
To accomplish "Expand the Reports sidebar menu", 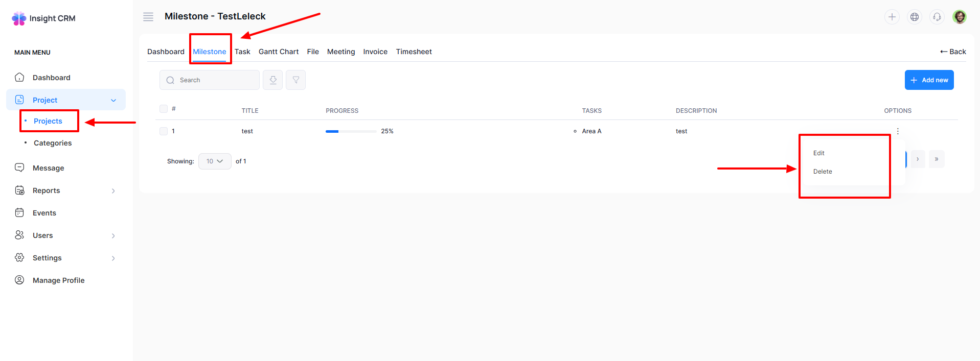I will (x=113, y=191).
